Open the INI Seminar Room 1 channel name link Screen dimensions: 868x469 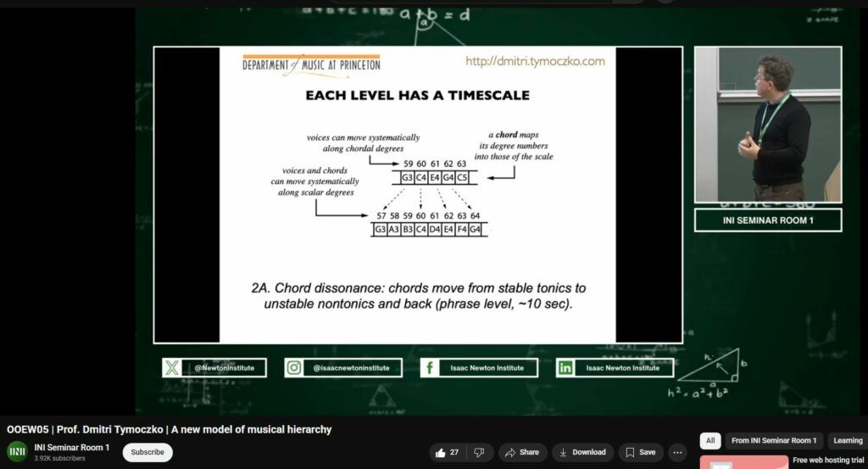click(x=72, y=447)
